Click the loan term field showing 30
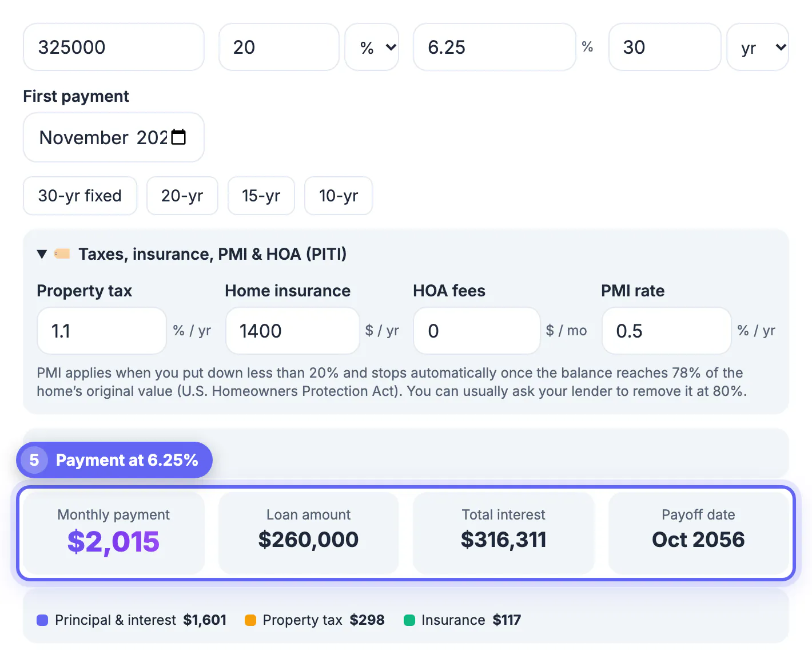 click(x=665, y=47)
